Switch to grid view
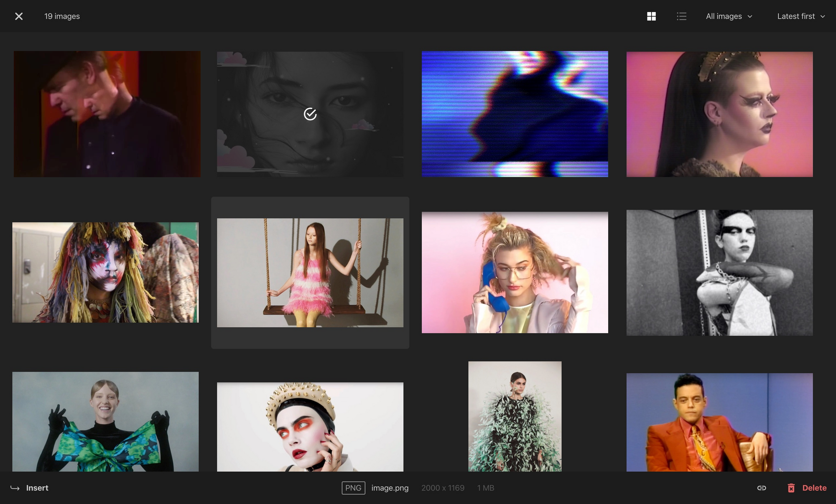The width and height of the screenshot is (836, 504). [651, 16]
